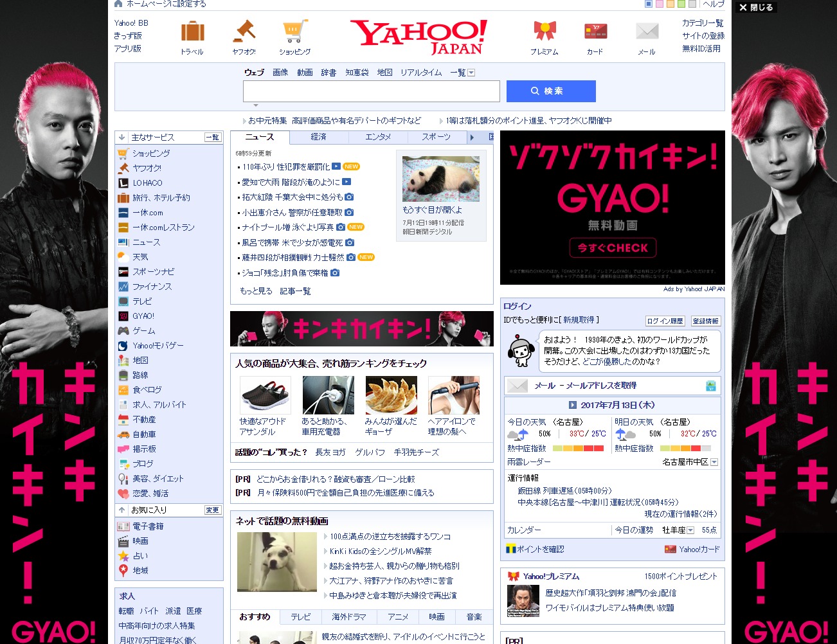Screen dimensions: 837x644
Task: Open the カテゴリ一覧 link
Action: coord(703,23)
